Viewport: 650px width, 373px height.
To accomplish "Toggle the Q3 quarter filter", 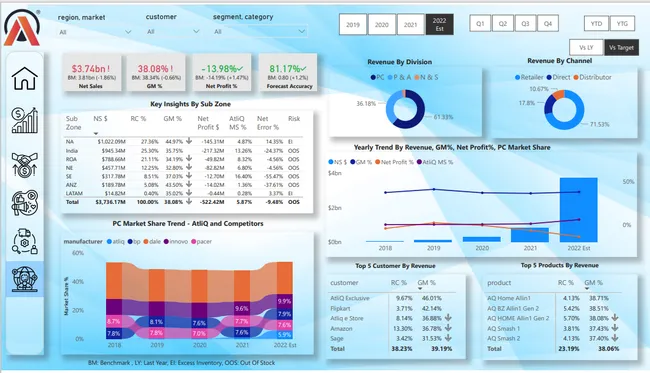I will pyautogui.click(x=525, y=24).
